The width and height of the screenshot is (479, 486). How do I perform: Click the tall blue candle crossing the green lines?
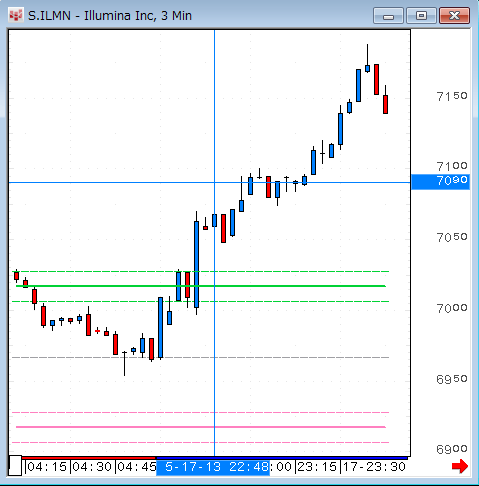point(197,264)
